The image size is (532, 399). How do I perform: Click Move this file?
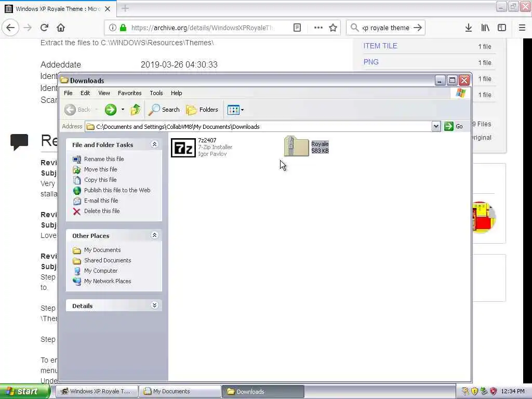(95, 169)
